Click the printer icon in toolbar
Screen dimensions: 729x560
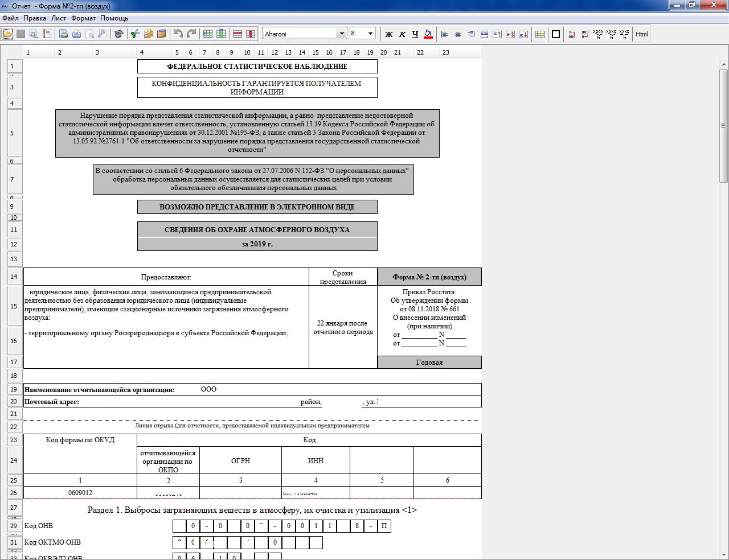(x=76, y=34)
